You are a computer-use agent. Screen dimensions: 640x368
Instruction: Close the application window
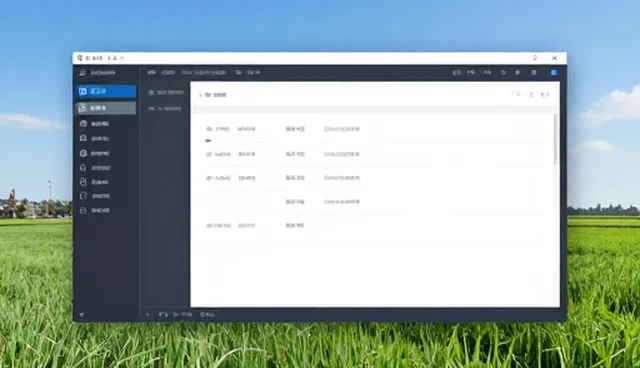(x=554, y=58)
